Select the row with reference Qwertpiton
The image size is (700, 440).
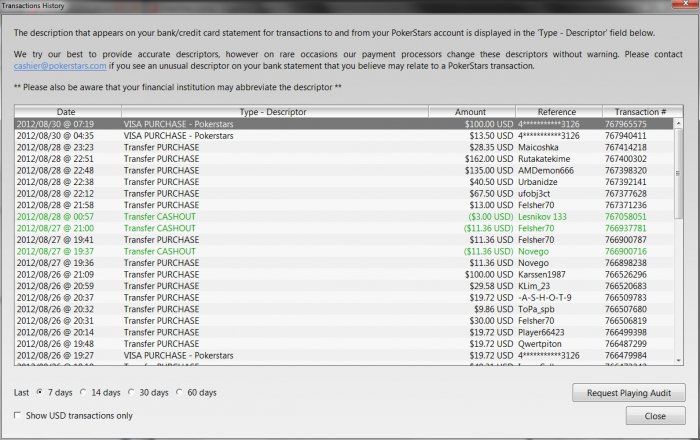coord(344,344)
